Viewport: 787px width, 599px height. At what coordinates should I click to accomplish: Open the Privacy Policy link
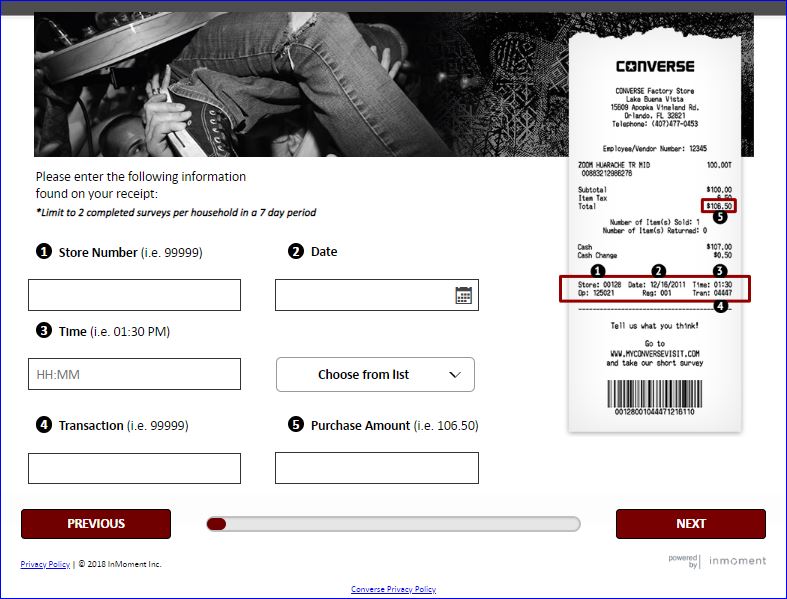(45, 564)
